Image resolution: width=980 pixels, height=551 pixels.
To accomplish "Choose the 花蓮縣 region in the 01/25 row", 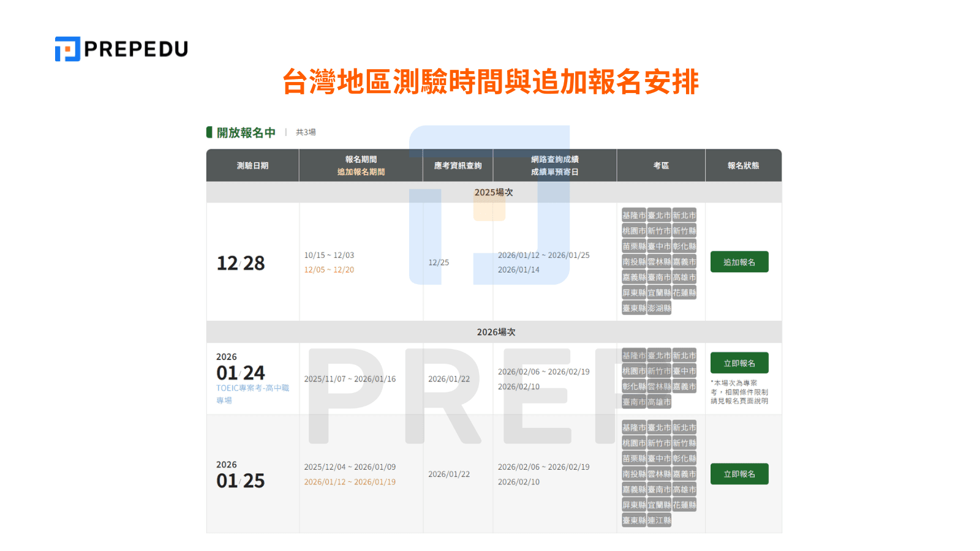I will click(x=685, y=506).
